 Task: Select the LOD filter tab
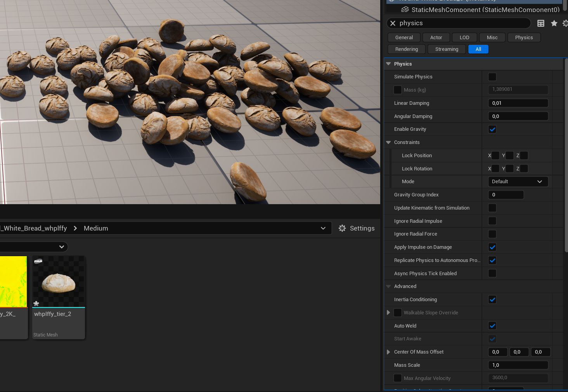click(x=464, y=38)
